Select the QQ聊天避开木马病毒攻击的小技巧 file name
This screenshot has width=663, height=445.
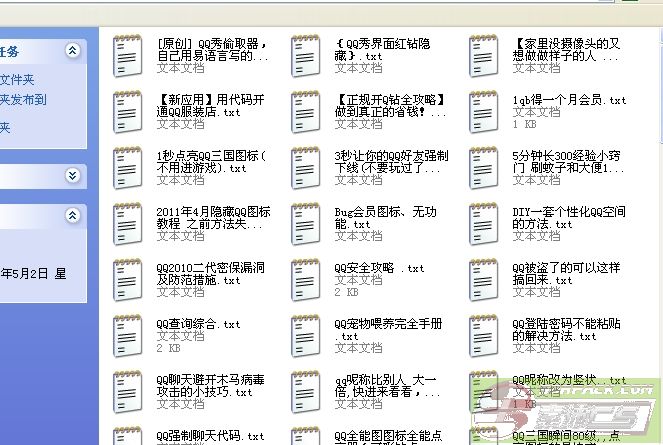[211, 386]
